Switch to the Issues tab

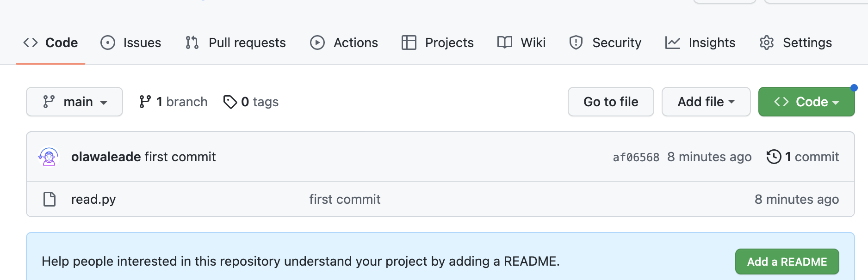pos(131,43)
